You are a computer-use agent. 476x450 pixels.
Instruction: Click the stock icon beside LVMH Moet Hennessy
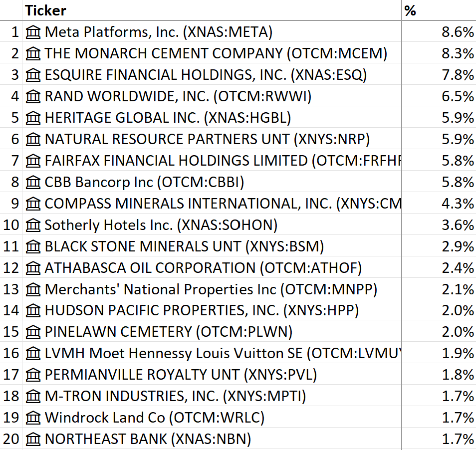click(x=33, y=353)
